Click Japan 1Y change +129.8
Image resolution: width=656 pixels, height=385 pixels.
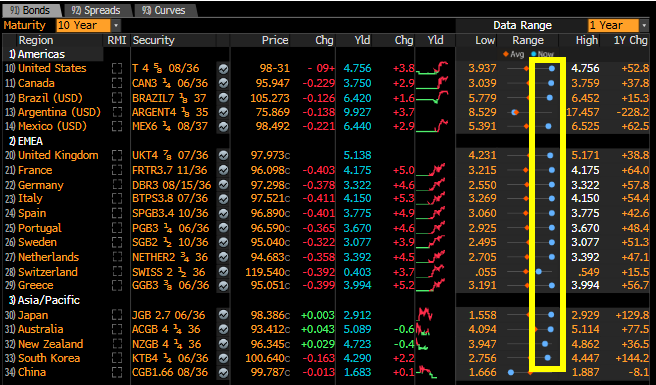[x=632, y=315]
